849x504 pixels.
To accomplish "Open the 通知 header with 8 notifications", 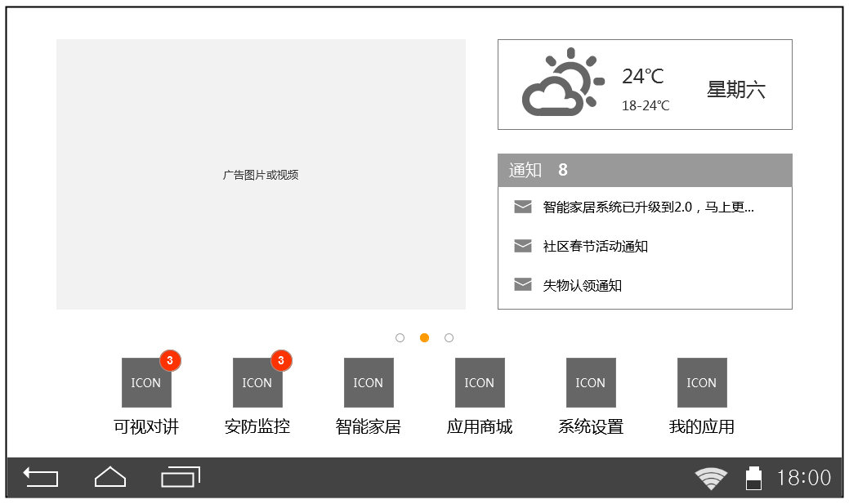I will click(x=645, y=170).
